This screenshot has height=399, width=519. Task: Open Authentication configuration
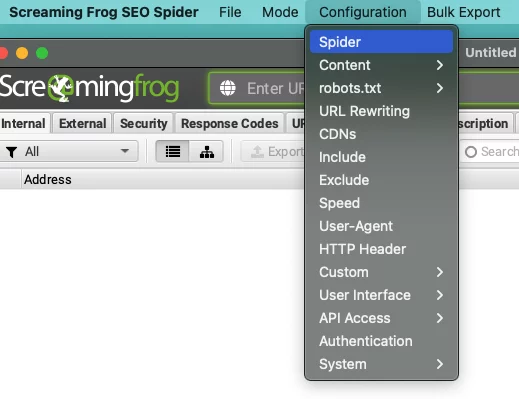[381, 341]
